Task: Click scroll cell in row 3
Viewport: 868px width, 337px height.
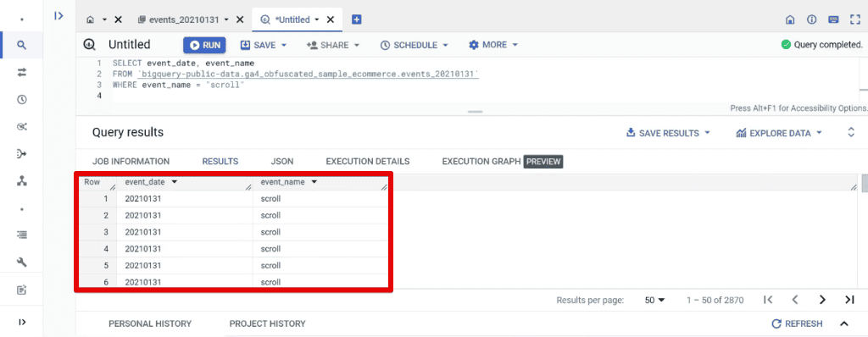Action: [321, 232]
